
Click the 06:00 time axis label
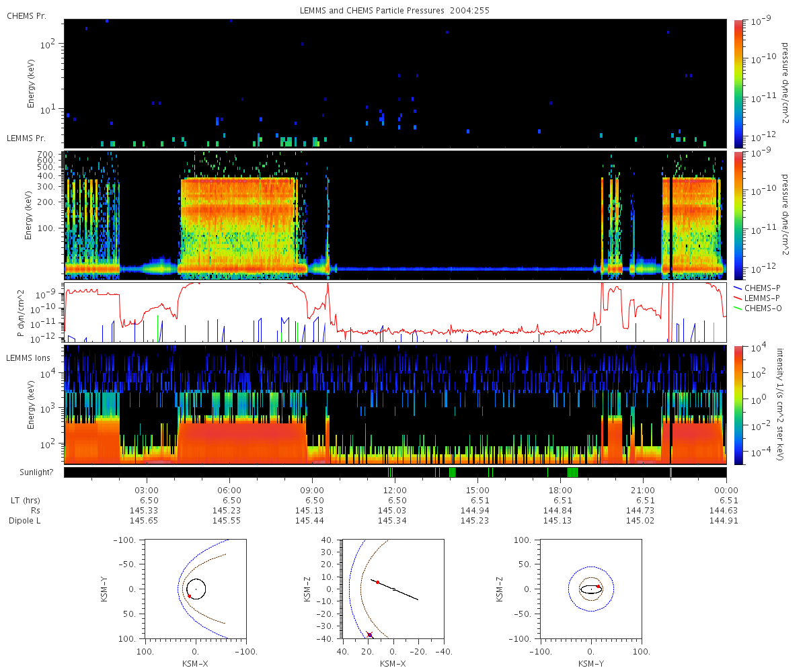tap(229, 490)
